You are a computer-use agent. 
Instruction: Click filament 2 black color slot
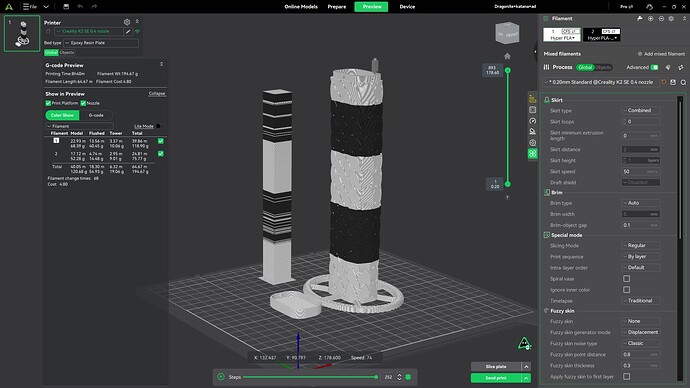601,35
